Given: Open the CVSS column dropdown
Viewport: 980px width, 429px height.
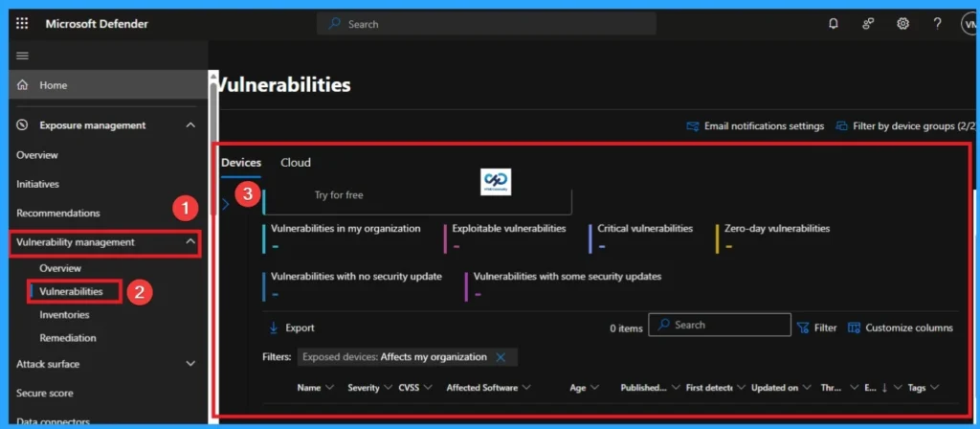Looking at the screenshot, I should [x=428, y=388].
